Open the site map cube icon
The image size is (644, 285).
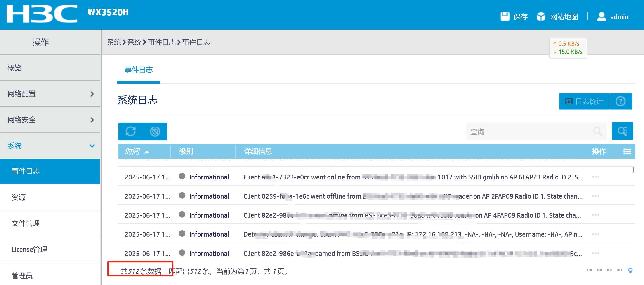tap(541, 16)
